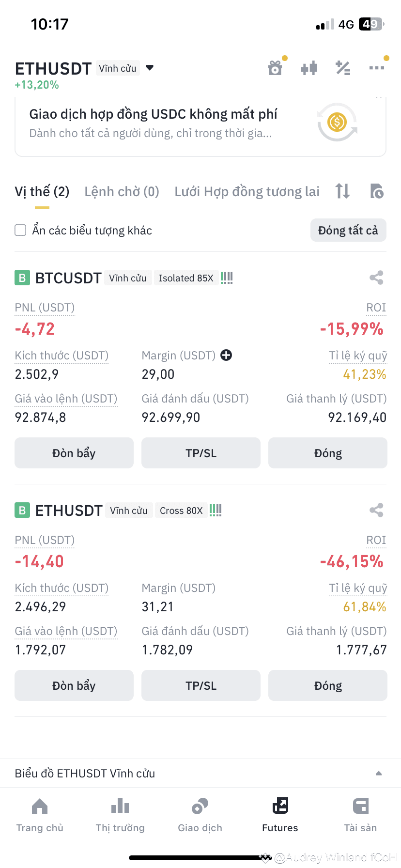
Task: Open the order history clock icon
Action: pos(376,191)
